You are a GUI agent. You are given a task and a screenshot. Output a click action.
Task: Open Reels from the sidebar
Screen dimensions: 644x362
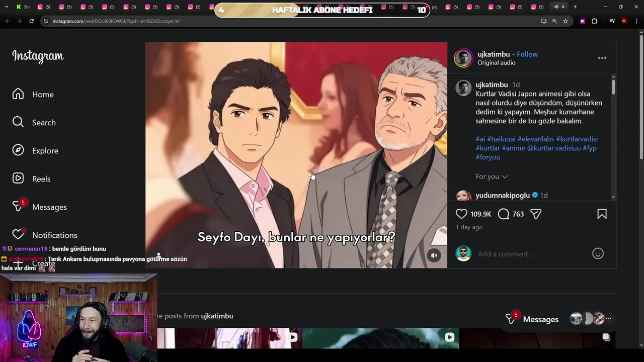(31, 179)
